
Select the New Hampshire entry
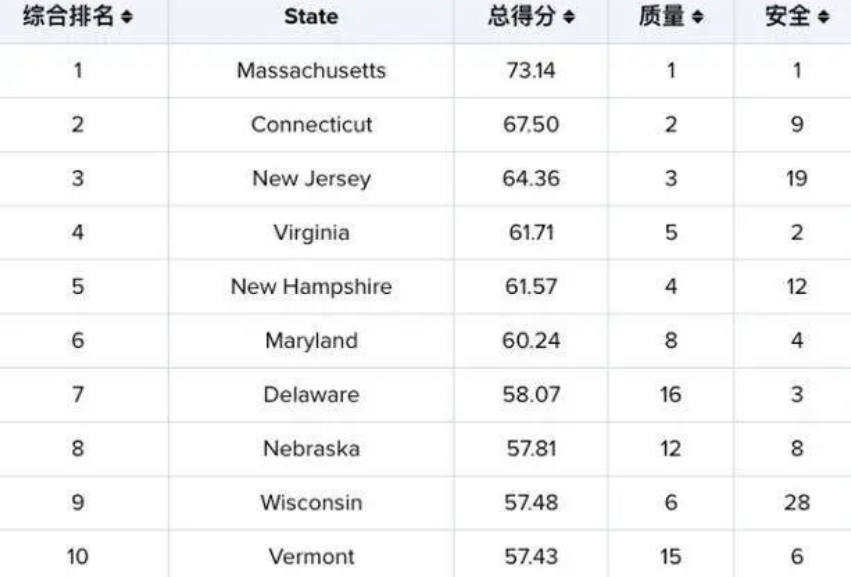coord(311,287)
